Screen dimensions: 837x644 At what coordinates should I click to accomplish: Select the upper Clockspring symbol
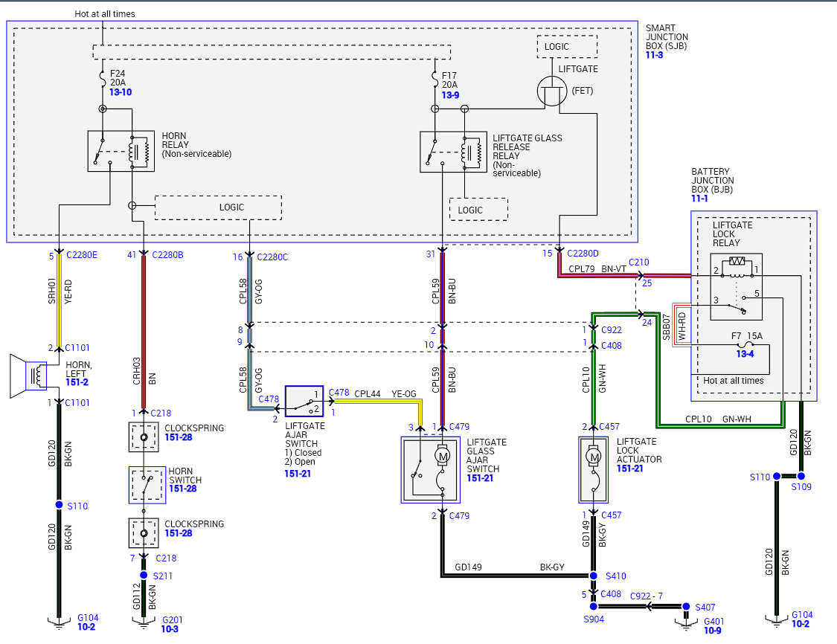[x=144, y=437]
